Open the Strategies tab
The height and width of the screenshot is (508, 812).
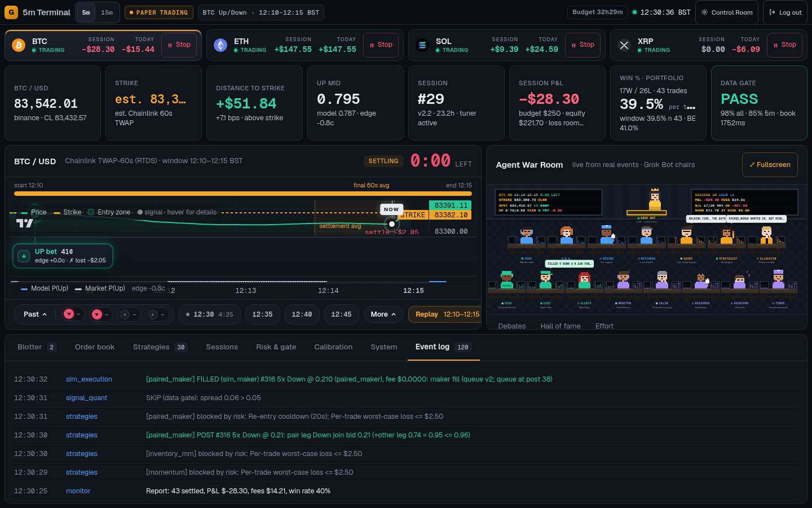(160, 347)
